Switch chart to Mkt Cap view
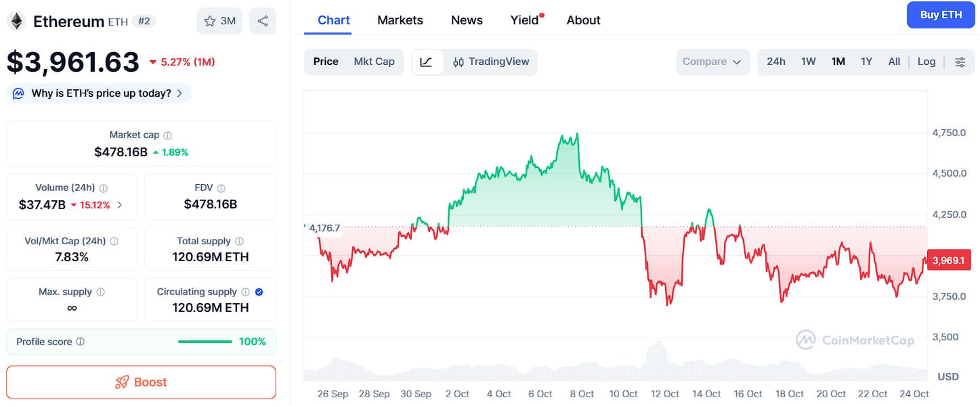The height and width of the screenshot is (406, 980). point(374,62)
